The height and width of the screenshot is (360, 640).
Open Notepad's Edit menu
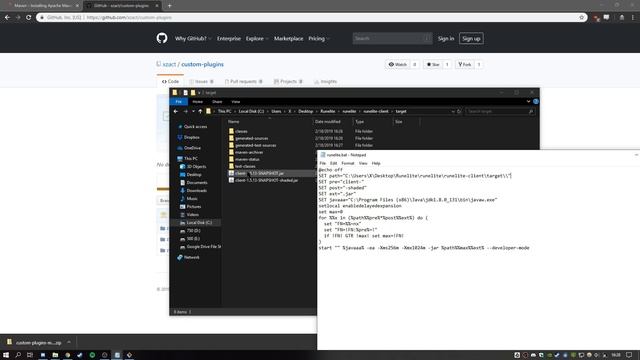click(x=333, y=163)
